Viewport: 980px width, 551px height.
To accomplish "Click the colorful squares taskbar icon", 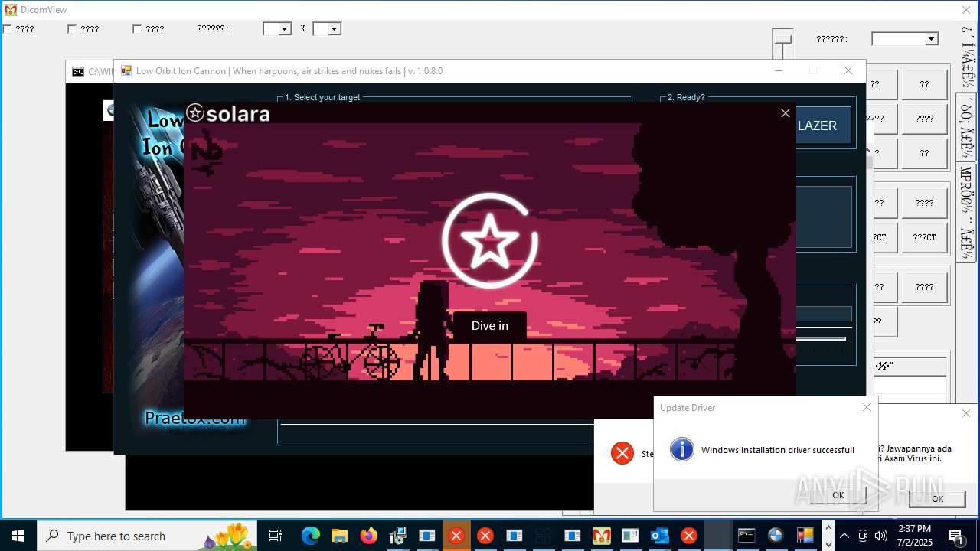I will coord(805,536).
